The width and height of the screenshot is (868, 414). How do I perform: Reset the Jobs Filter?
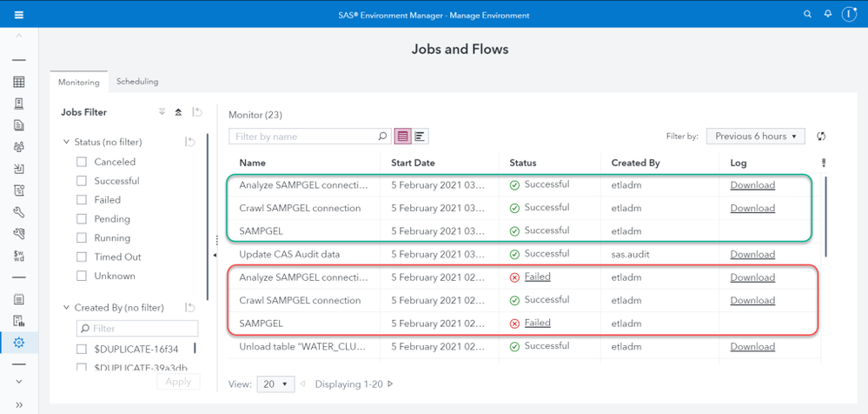197,112
